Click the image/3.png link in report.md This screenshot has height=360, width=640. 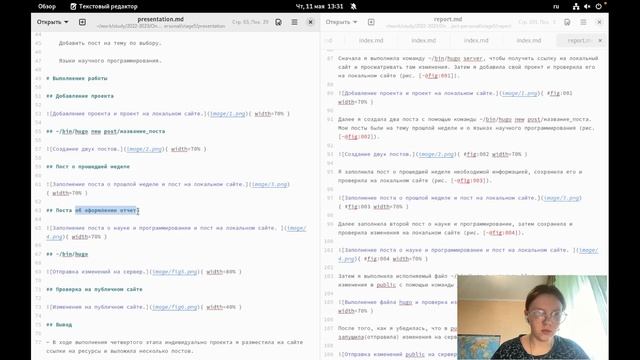coord(562,198)
